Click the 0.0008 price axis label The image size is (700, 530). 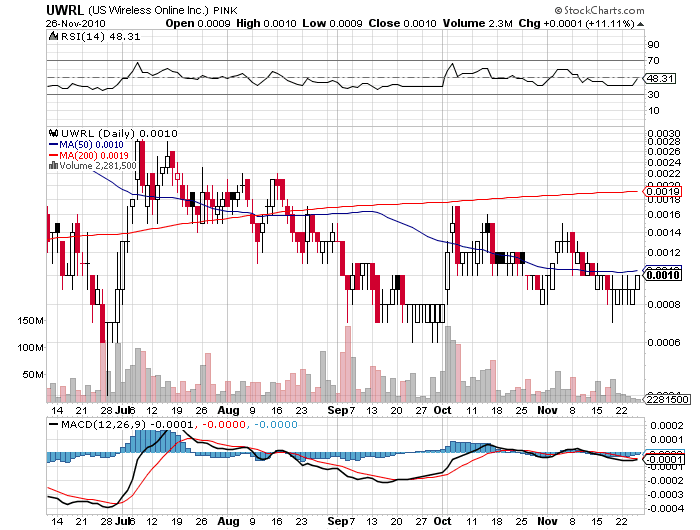point(664,305)
